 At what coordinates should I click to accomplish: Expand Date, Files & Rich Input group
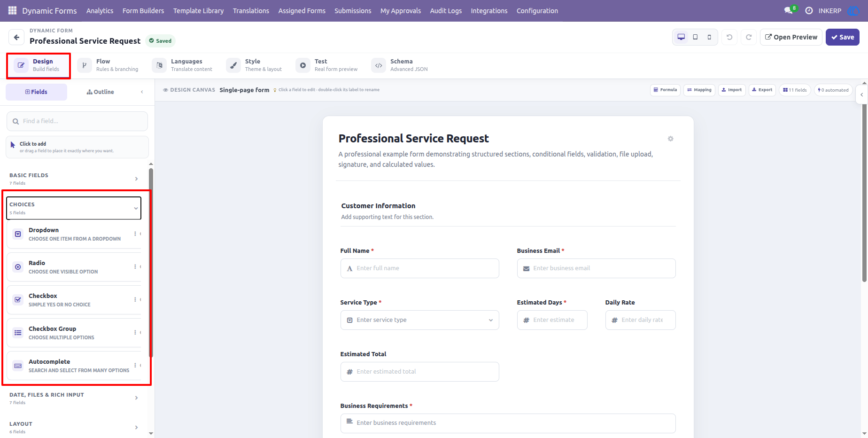(x=74, y=398)
